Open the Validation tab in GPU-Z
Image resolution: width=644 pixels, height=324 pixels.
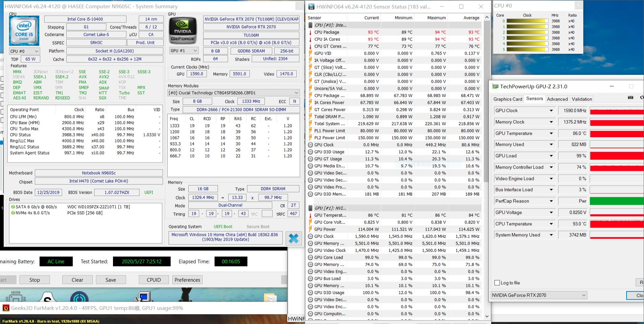[582, 99]
